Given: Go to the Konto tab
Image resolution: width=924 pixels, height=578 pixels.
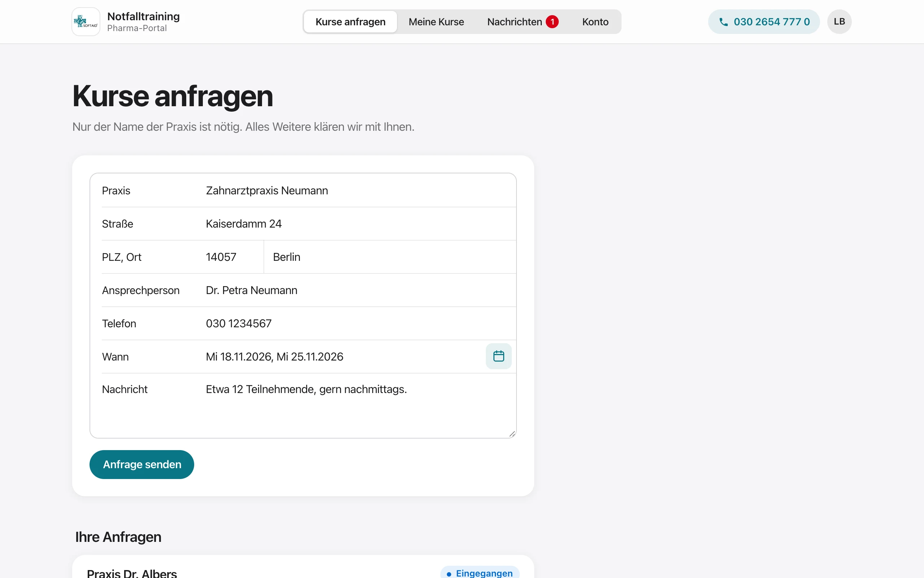Looking at the screenshot, I should point(595,22).
